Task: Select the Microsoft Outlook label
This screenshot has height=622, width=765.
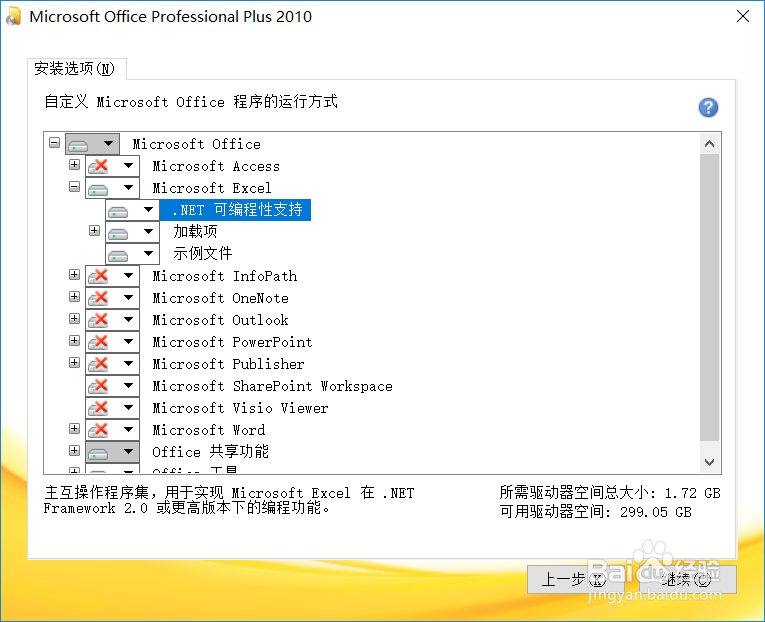Action: tap(221, 320)
